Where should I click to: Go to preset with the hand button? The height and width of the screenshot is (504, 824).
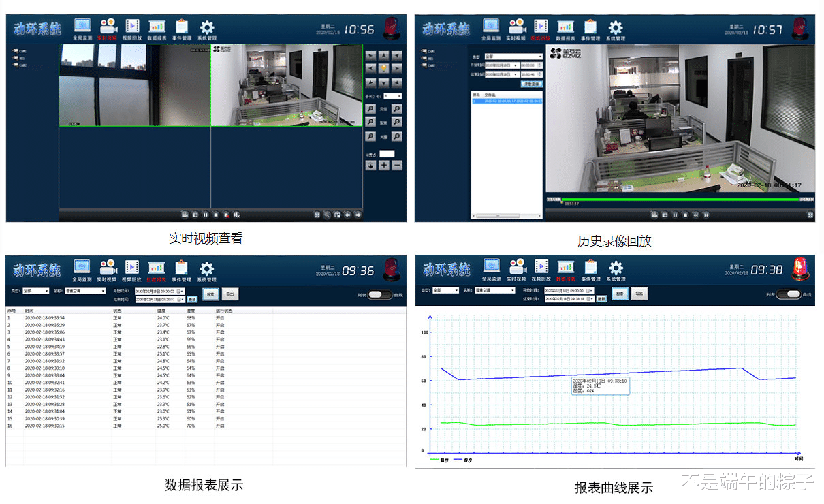pos(370,166)
